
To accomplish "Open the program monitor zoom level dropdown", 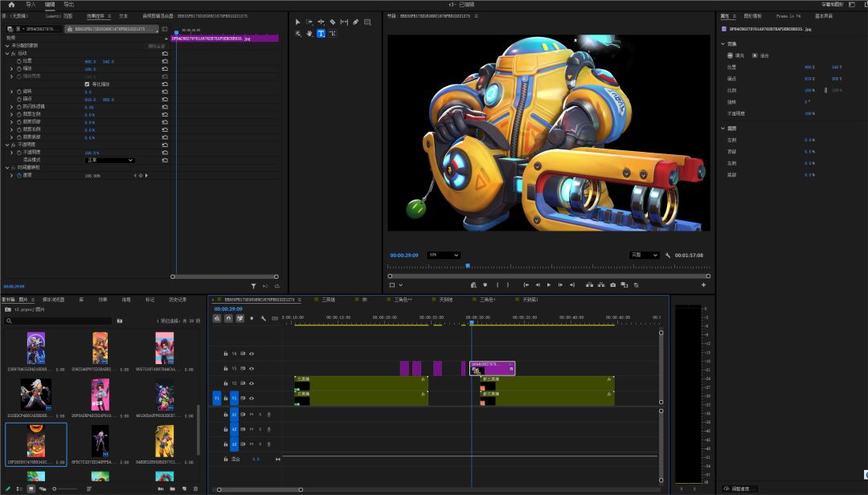I will coord(444,255).
